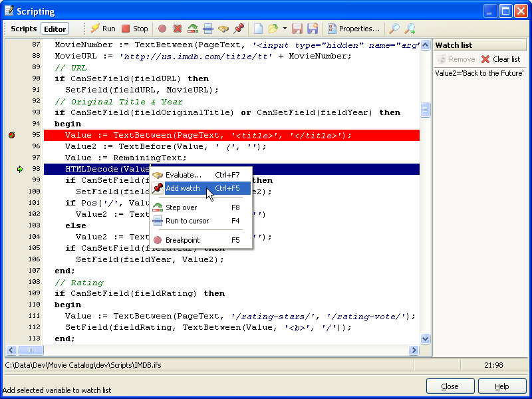The width and height of the screenshot is (532, 399).
Task: Expand the dropdown arrow beside the Open folder icon
Action: click(x=285, y=29)
